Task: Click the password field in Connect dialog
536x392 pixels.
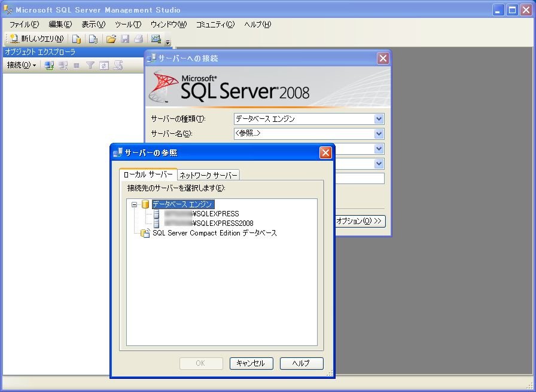Action: click(360, 178)
